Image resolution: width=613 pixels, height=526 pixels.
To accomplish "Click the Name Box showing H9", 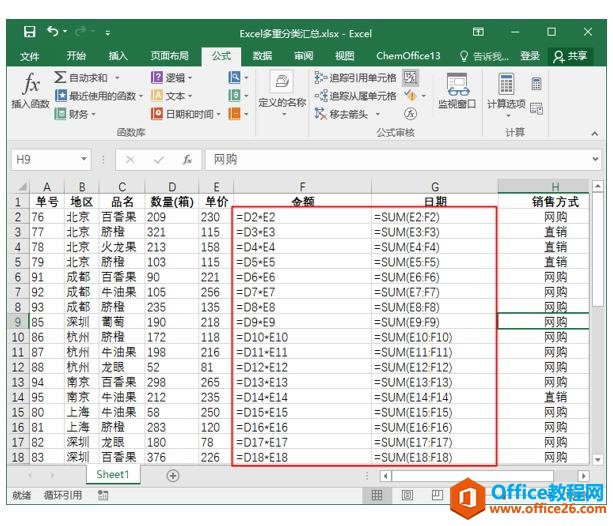I will [46, 160].
